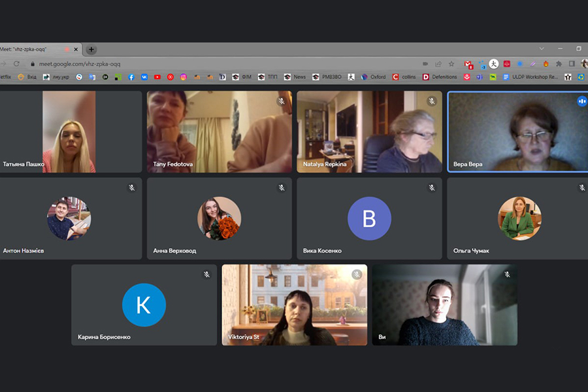Open the YouTube Music bookmark

pyautogui.click(x=171, y=77)
